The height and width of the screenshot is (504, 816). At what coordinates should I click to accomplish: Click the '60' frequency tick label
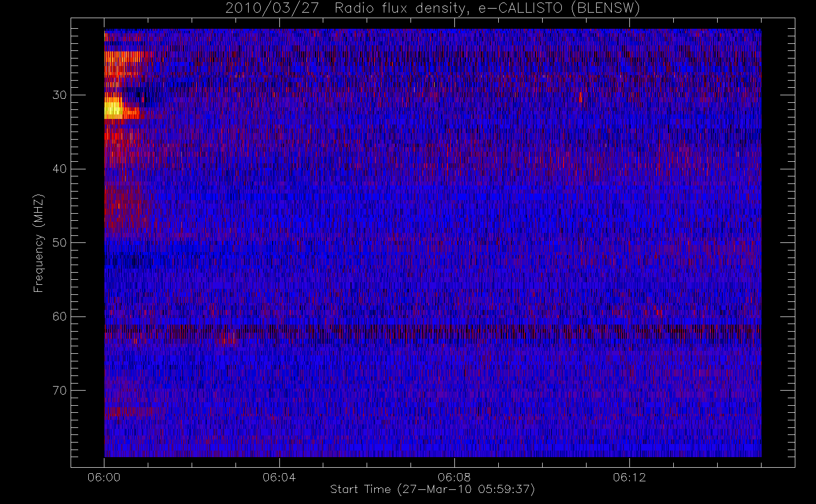pos(60,317)
